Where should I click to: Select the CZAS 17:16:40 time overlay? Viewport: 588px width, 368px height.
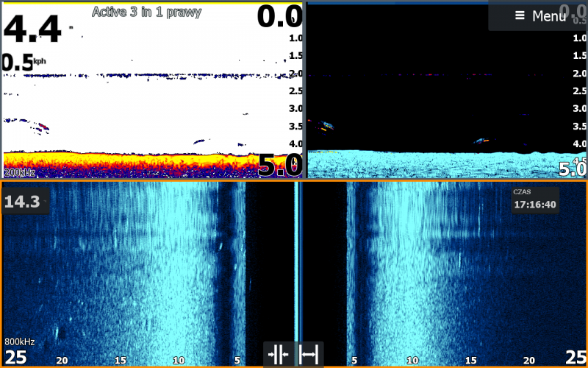coord(534,200)
